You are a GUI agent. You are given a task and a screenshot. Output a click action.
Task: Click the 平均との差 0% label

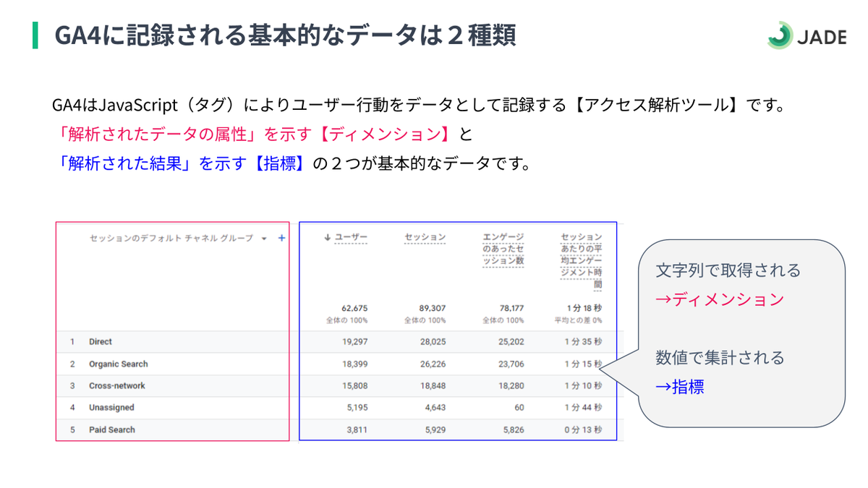pos(579,320)
